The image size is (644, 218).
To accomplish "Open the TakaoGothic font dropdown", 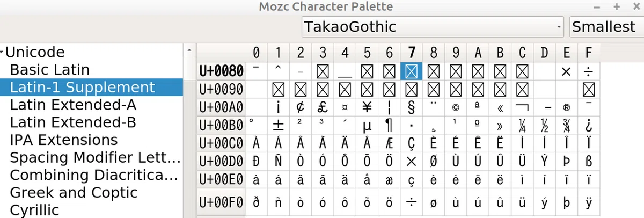I will (x=433, y=26).
